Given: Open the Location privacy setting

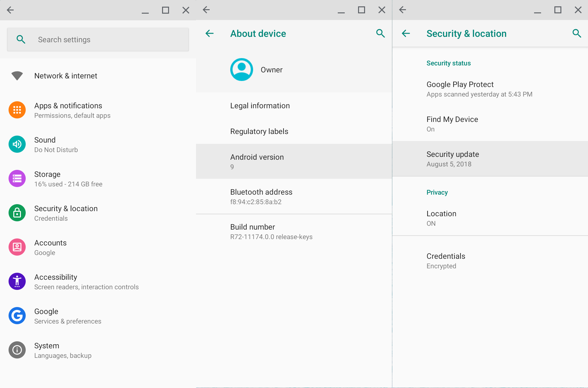Looking at the screenshot, I should coord(441,218).
